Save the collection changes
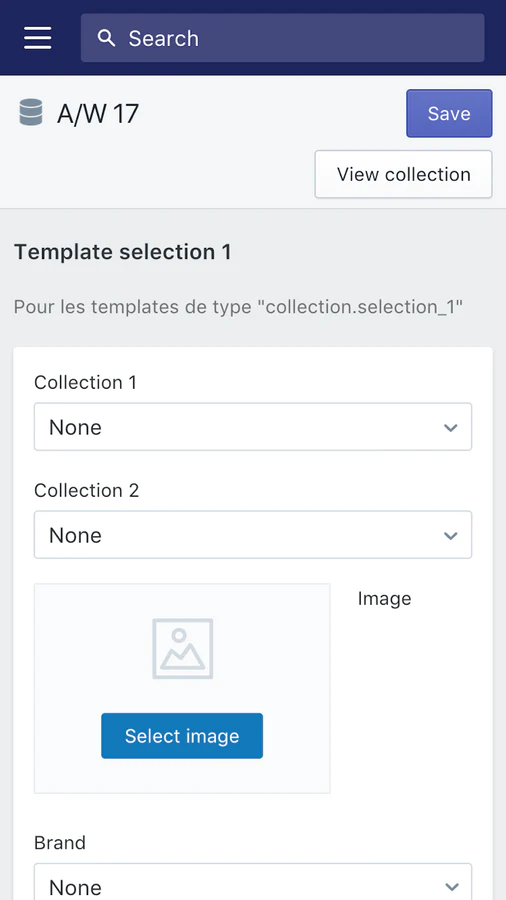Image resolution: width=506 pixels, height=900 pixels. (x=449, y=113)
